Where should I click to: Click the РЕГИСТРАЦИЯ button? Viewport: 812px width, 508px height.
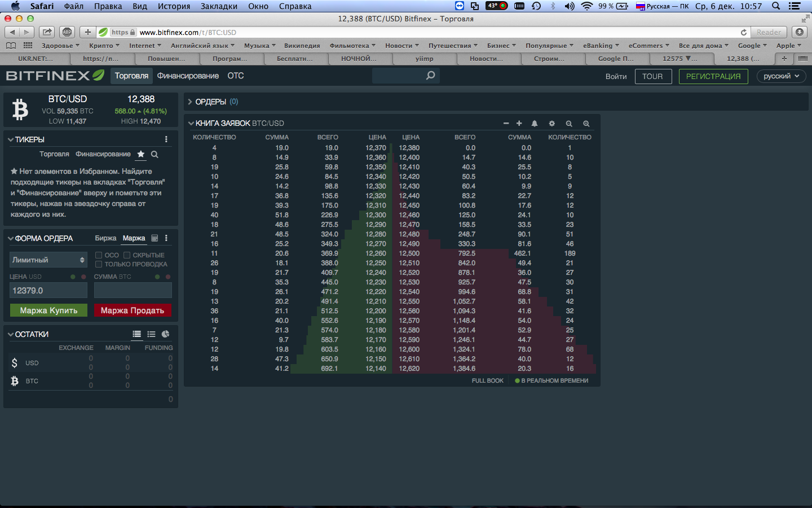713,76
